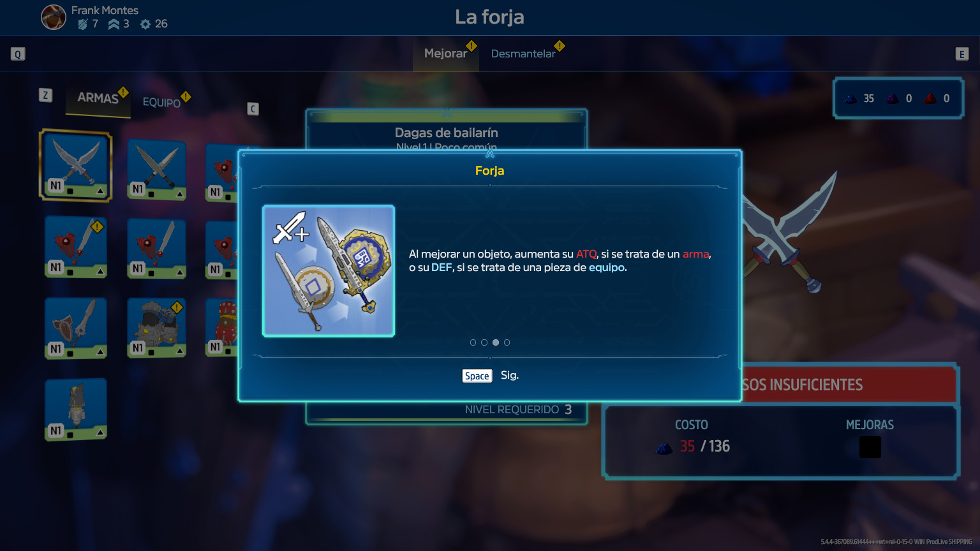Open the Mejorar tab

point(446,54)
